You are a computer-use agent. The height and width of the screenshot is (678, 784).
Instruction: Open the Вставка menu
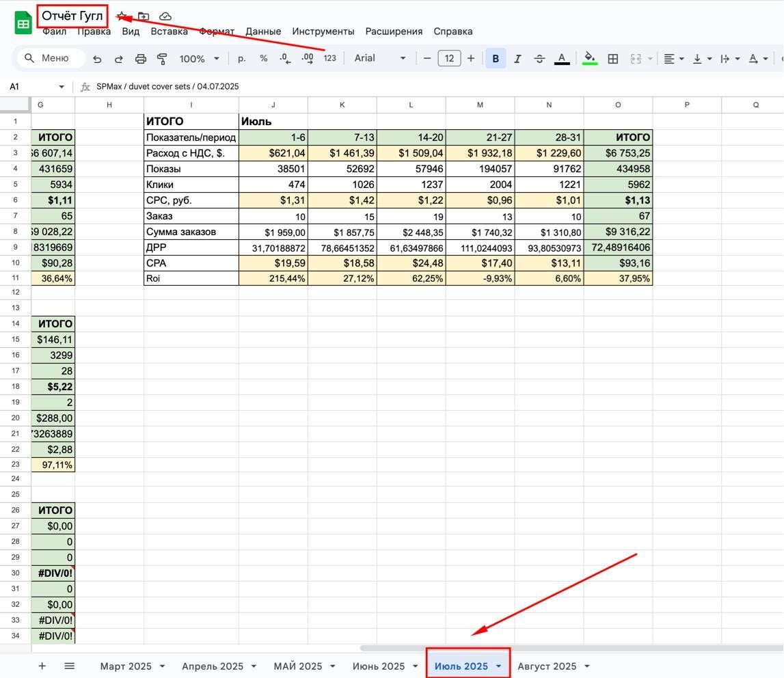169,31
